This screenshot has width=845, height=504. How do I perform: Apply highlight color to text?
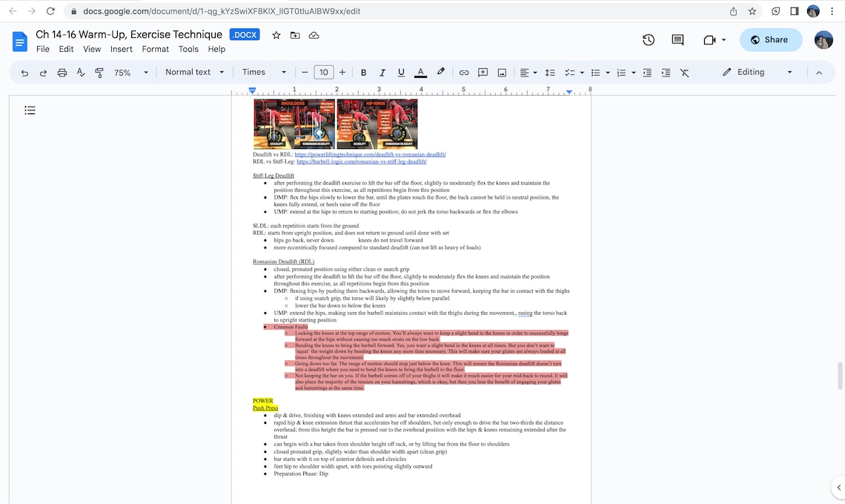(x=440, y=72)
